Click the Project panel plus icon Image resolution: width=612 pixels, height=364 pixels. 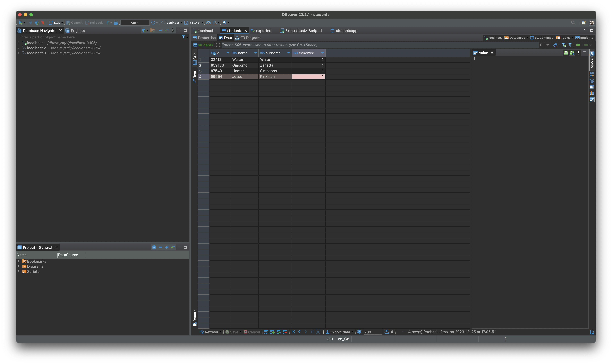coord(167,247)
